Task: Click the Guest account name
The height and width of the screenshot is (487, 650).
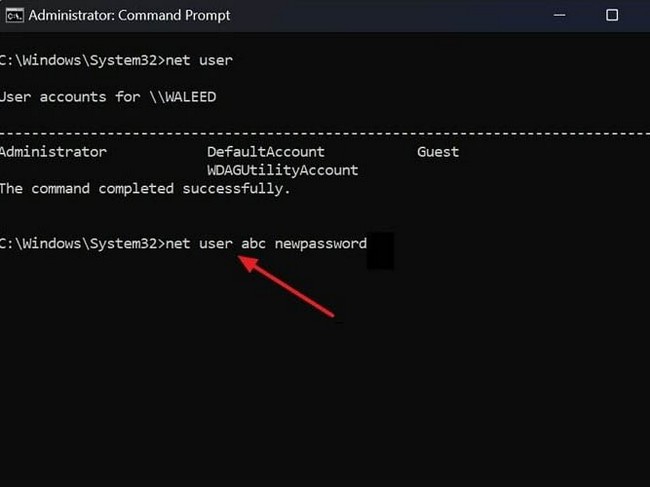Action: [x=438, y=152]
